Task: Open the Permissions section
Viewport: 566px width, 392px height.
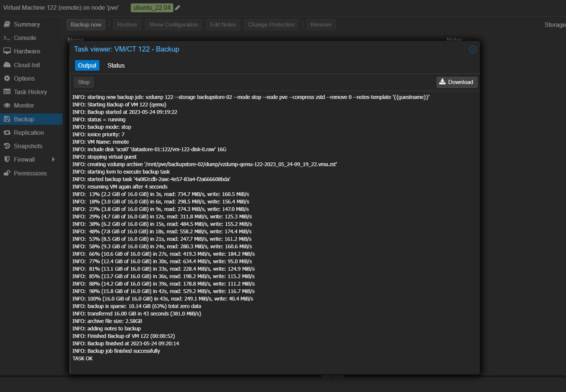Action: pyautogui.click(x=30, y=173)
